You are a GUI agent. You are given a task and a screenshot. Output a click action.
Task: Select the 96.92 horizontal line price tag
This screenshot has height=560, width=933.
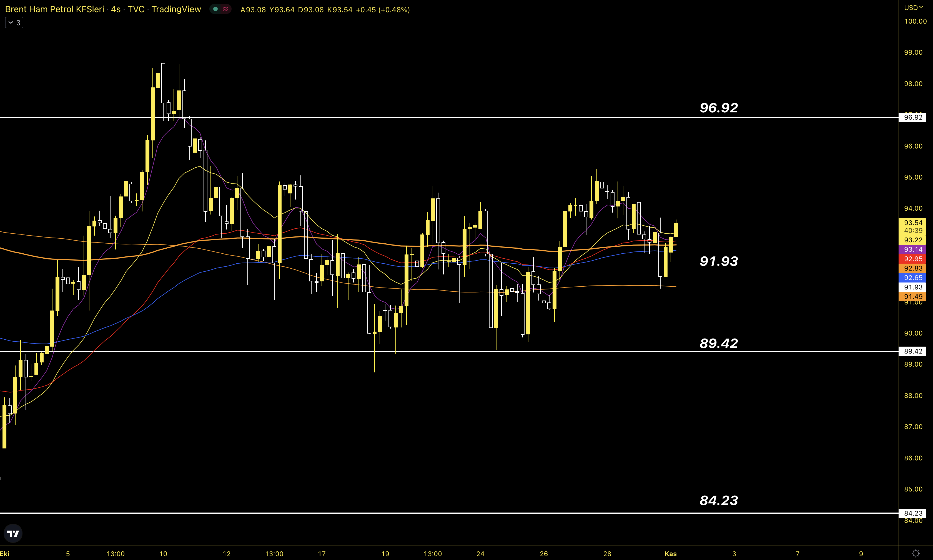point(913,117)
